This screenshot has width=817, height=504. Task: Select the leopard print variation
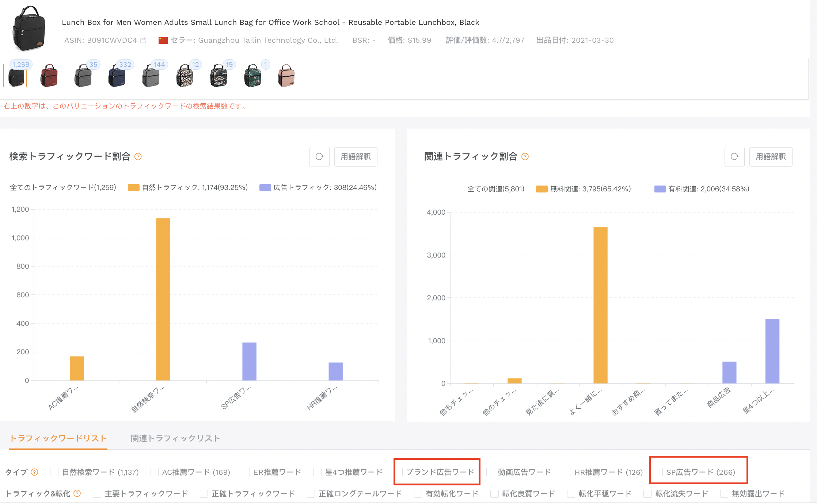click(185, 76)
